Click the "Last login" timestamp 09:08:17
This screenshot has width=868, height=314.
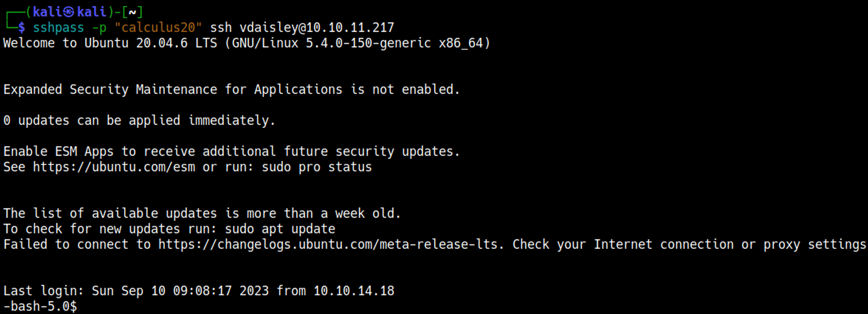202,291
